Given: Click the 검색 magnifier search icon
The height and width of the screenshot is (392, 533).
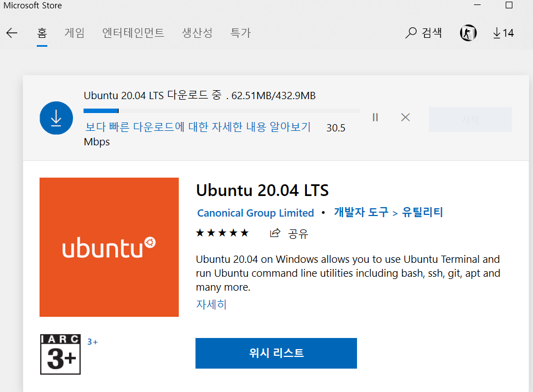Looking at the screenshot, I should [411, 33].
